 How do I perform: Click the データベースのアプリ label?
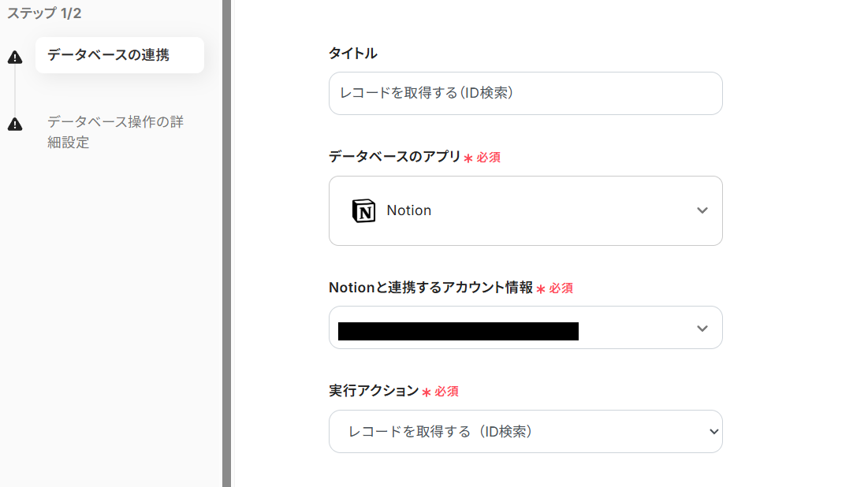(394, 156)
